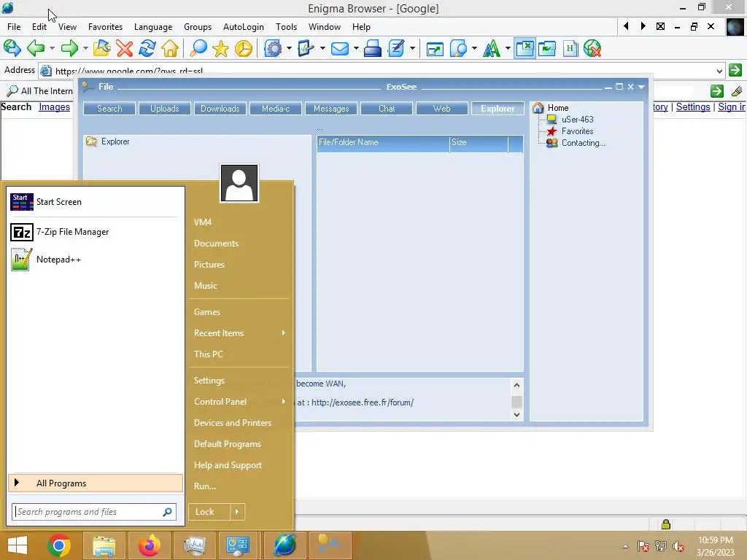Open Devices and Printers from Start menu
Image resolution: width=747 pixels, height=560 pixels.
click(233, 422)
